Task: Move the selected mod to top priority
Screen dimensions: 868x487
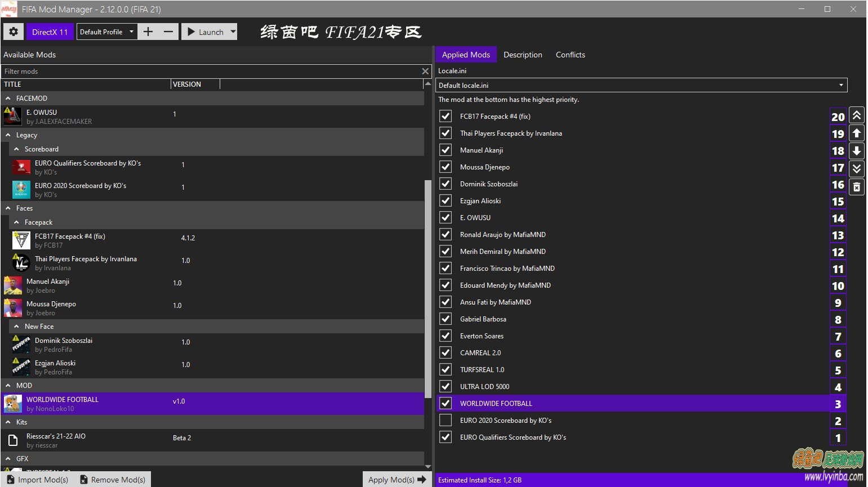Action: [x=856, y=115]
